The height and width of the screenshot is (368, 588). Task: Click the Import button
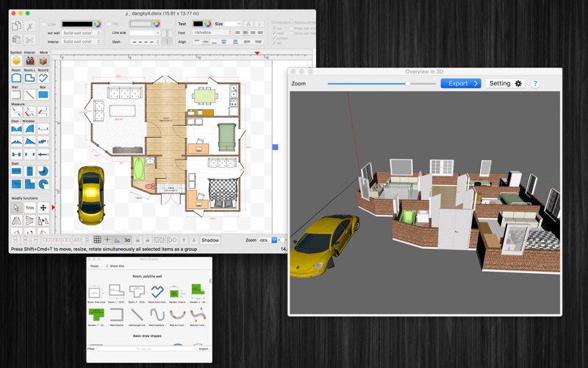204,349
